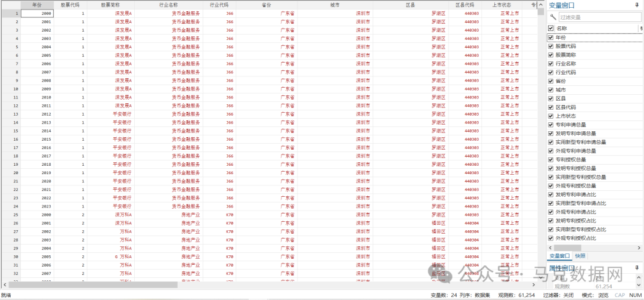Focus the 过滤变量 filter input

(600, 17)
